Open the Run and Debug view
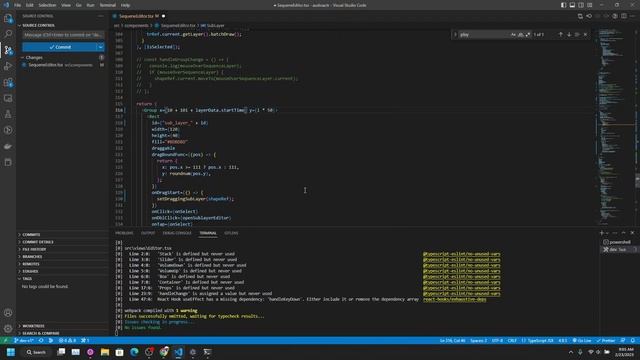Image resolution: width=640 pixels, height=360 pixels. 8,66
